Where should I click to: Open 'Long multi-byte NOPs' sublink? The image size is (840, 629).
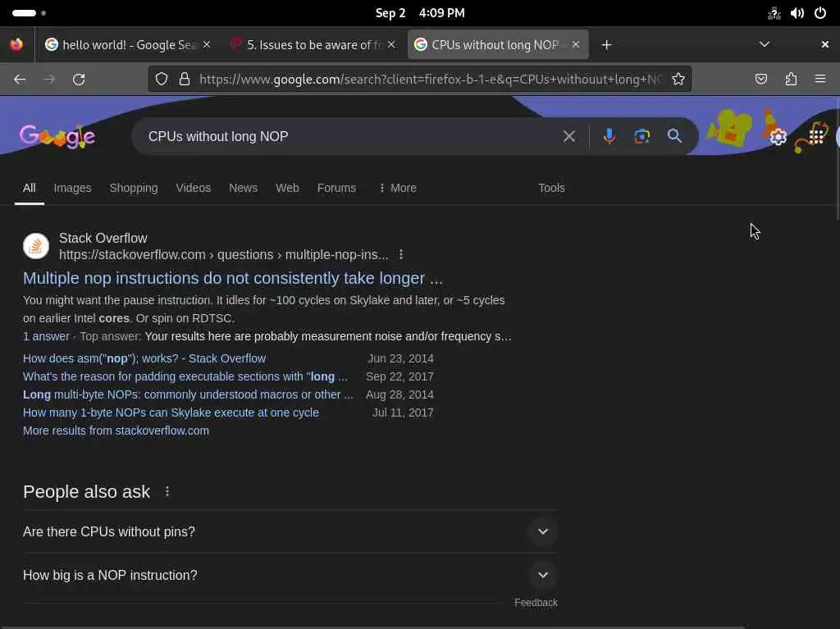click(188, 394)
